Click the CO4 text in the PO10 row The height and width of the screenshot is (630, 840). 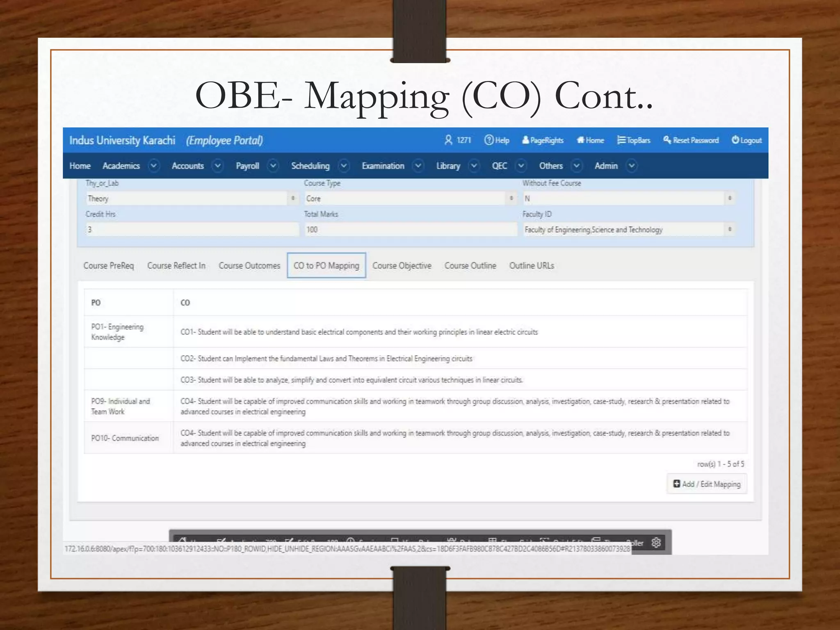point(455,438)
